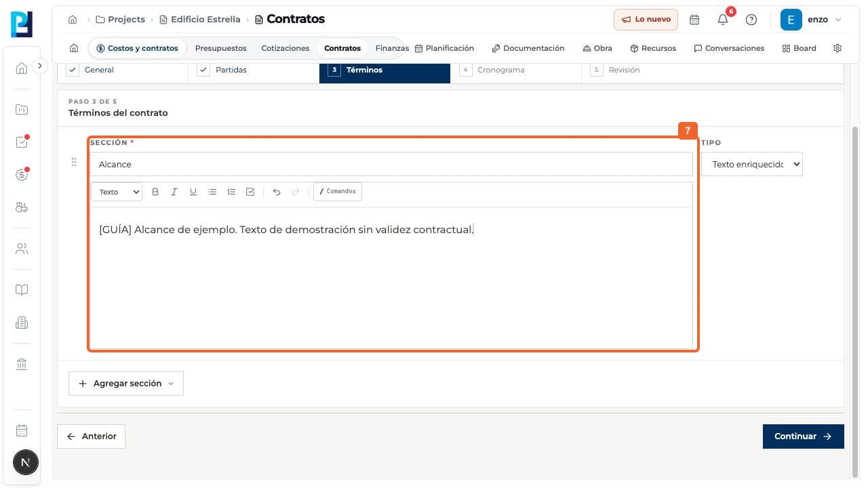Click the tractor equipment icon in the sidebar
Image resolution: width=868 pixels, height=488 pixels.
(x=22, y=208)
